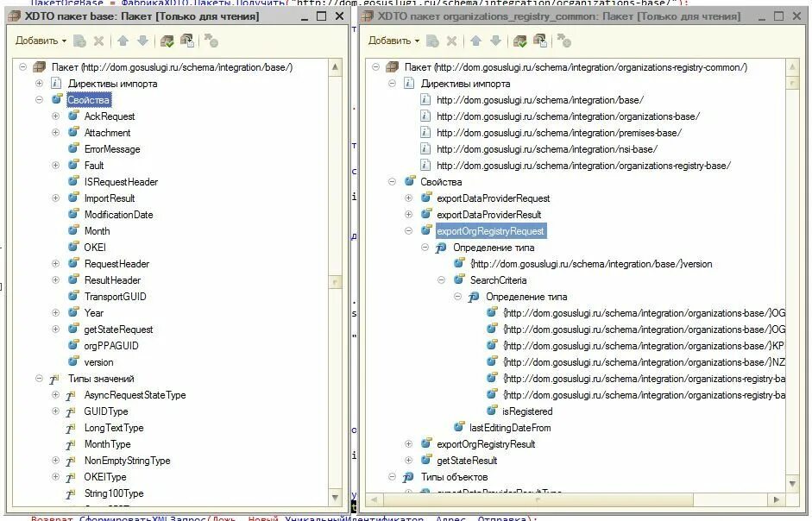Expand the GUIDType value type
Image resolution: width=812 pixels, height=521 pixels.
click(55, 411)
